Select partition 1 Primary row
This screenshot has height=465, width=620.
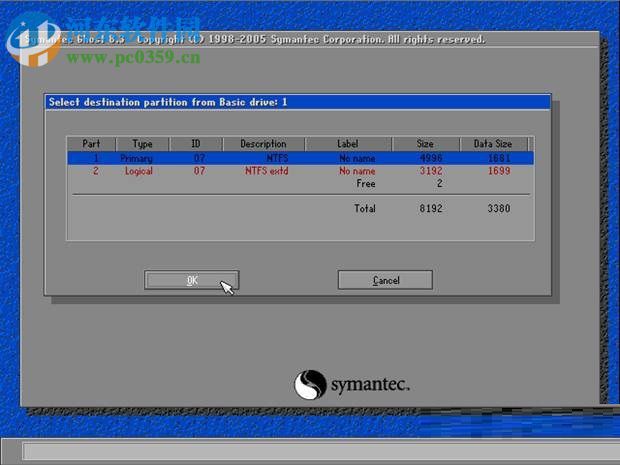point(301,158)
